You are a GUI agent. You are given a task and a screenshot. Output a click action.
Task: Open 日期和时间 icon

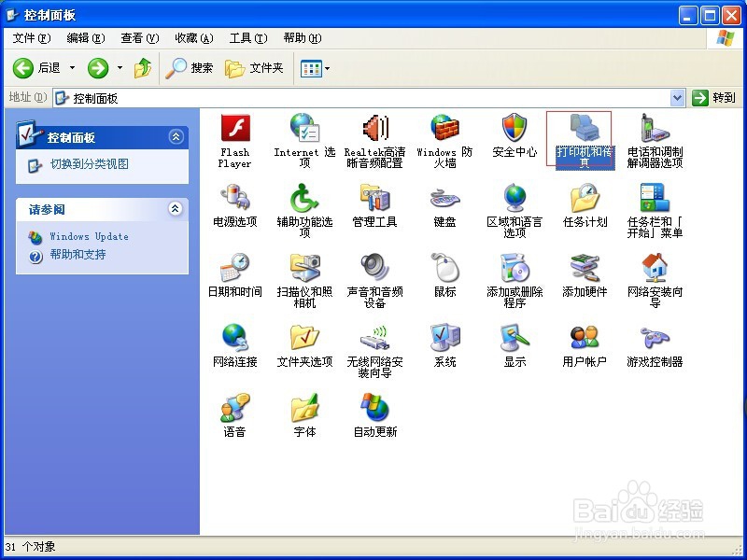[x=235, y=268]
